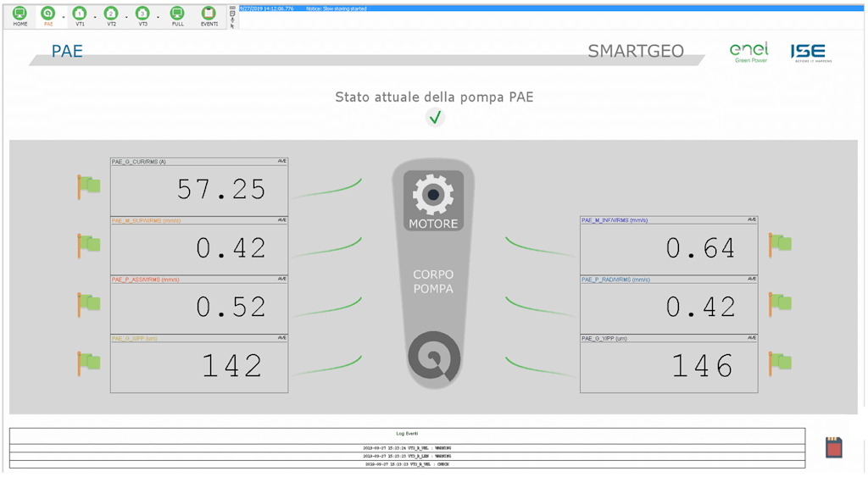
Task: Expand the dropdown arrow next to PAE
Action: tap(64, 17)
